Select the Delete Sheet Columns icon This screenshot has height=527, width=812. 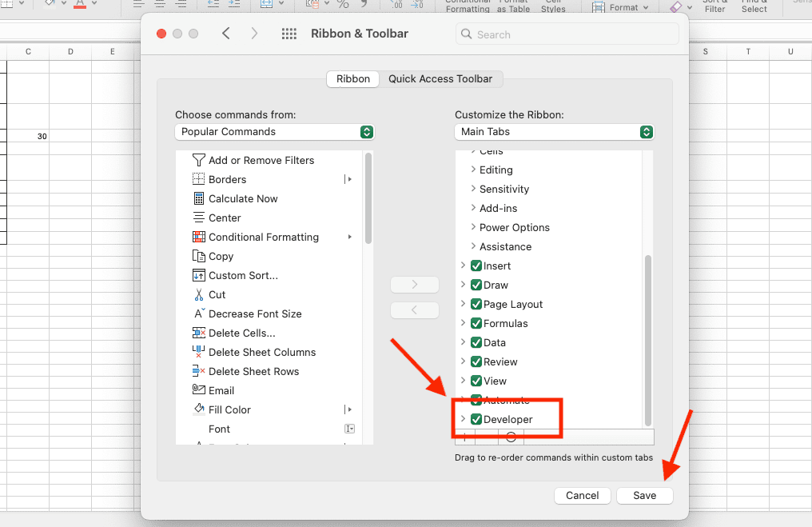pyautogui.click(x=199, y=352)
